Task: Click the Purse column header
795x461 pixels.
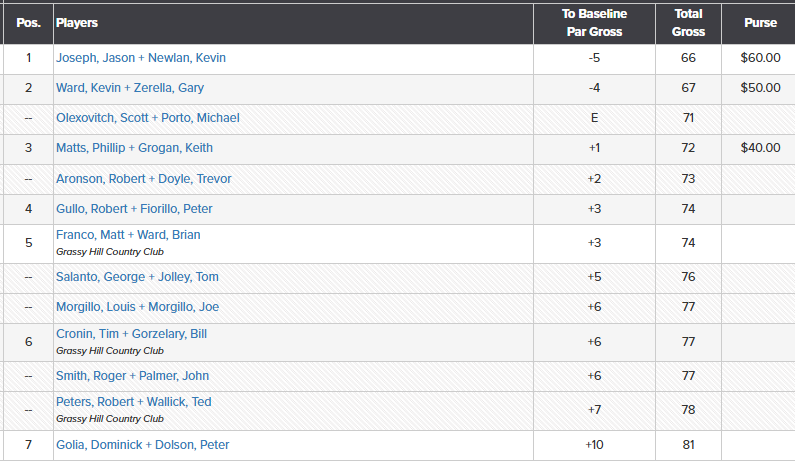Action: (x=760, y=23)
